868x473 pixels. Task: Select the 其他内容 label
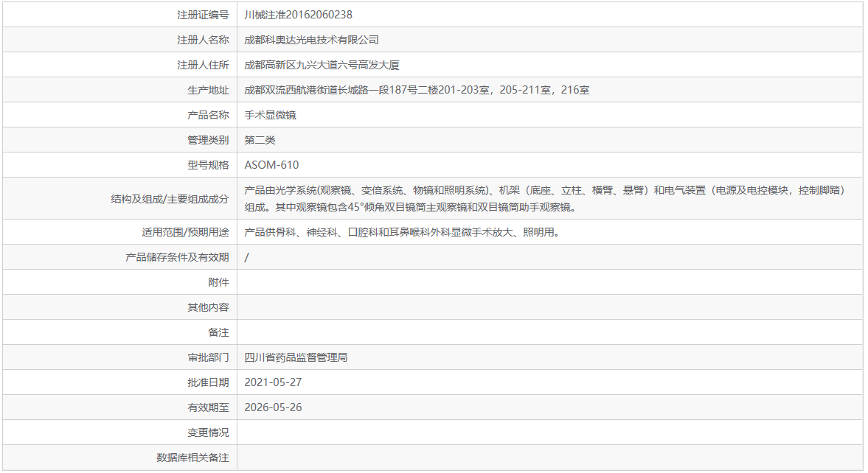coord(208,307)
